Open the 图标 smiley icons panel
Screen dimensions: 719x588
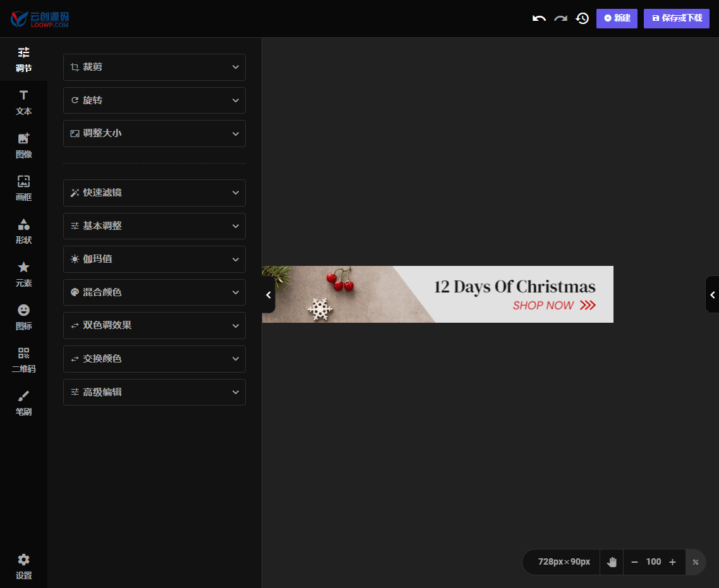[x=23, y=317]
